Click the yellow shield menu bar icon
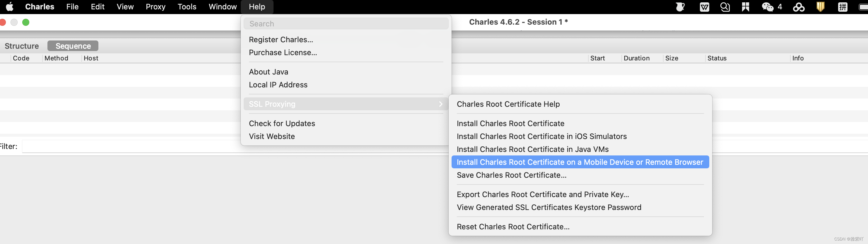868x244 pixels. [821, 7]
